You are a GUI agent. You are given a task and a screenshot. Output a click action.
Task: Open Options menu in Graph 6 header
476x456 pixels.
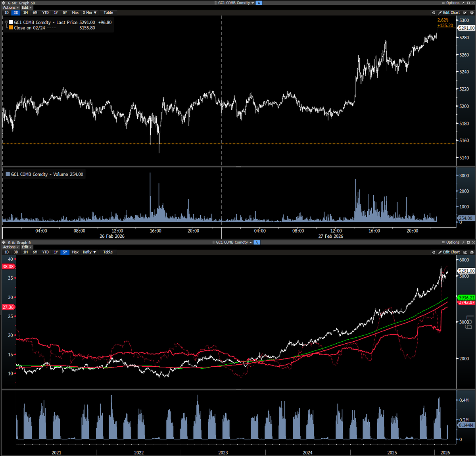click(451, 242)
